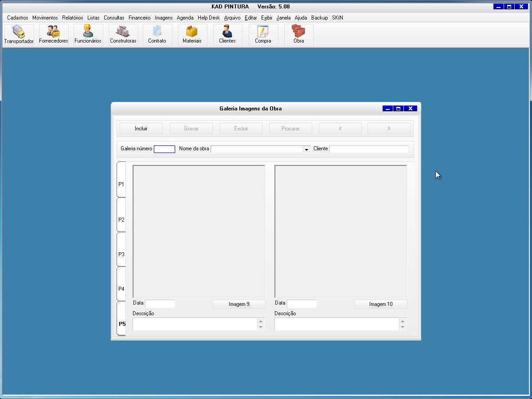The width and height of the screenshot is (532, 399).
Task: Select the Construtoras toolbar icon
Action: pyautogui.click(x=123, y=35)
